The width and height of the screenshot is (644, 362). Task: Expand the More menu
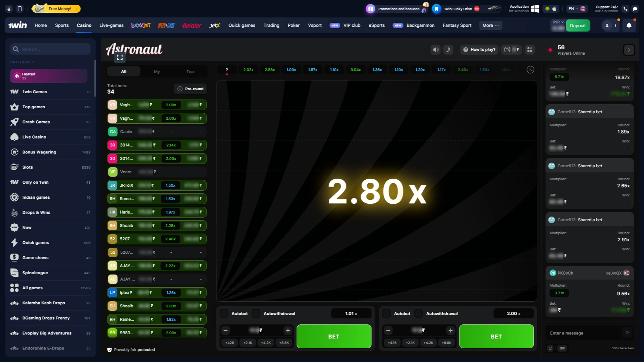(x=490, y=25)
